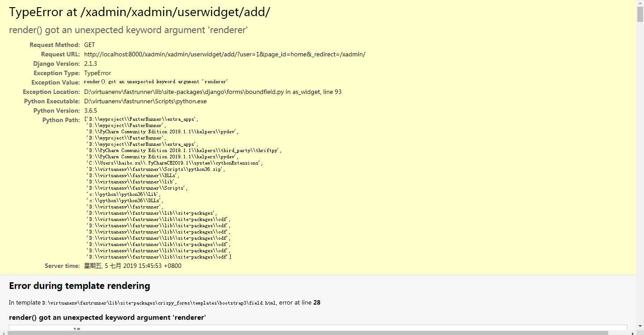Click the Server time label
Image resolution: width=644 pixels, height=335 pixels.
(x=62, y=266)
